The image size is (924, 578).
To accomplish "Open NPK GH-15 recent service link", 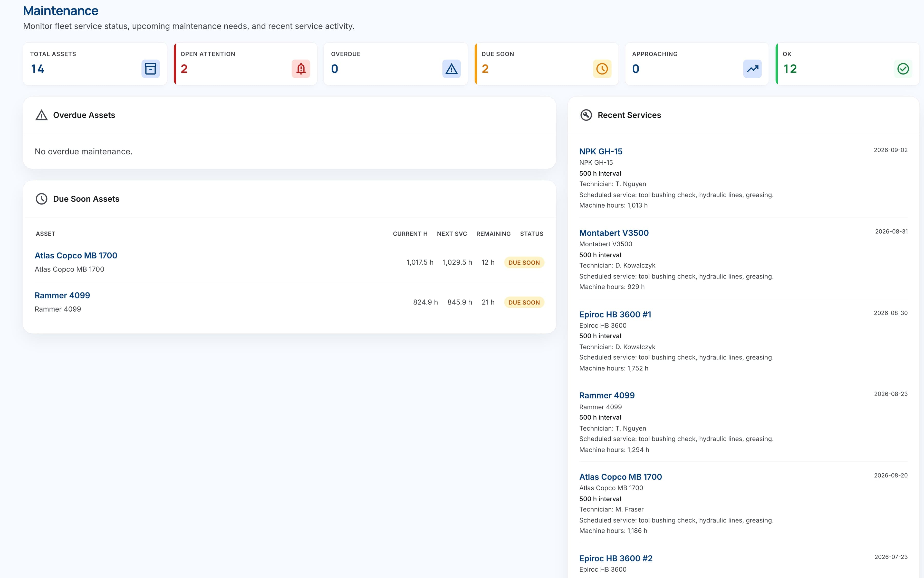I will [x=601, y=151].
